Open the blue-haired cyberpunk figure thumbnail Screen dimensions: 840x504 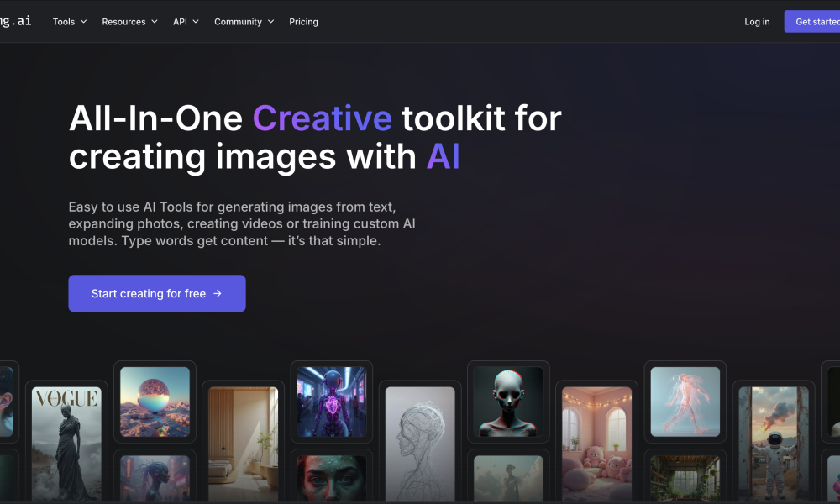click(x=155, y=479)
